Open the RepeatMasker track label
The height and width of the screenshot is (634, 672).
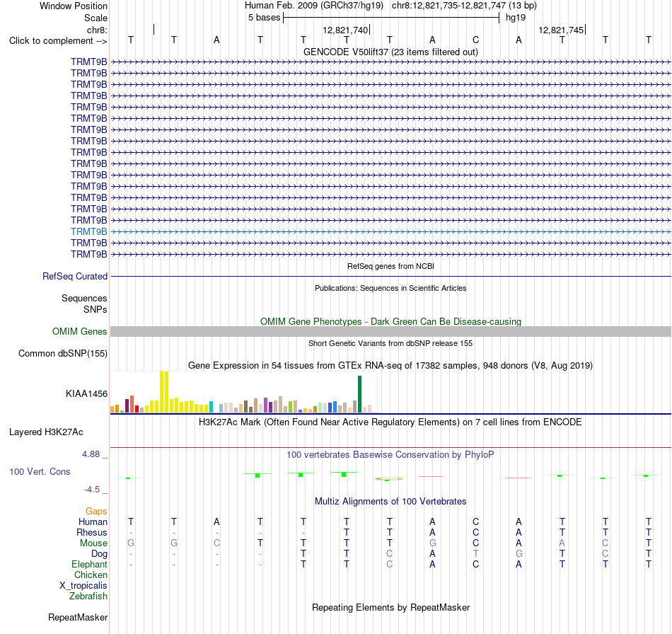coord(78,617)
